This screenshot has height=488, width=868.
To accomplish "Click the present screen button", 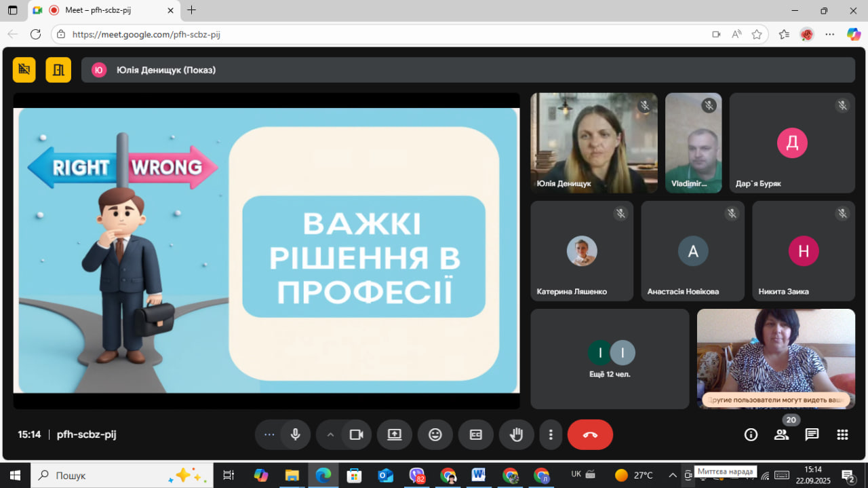I will [x=395, y=434].
